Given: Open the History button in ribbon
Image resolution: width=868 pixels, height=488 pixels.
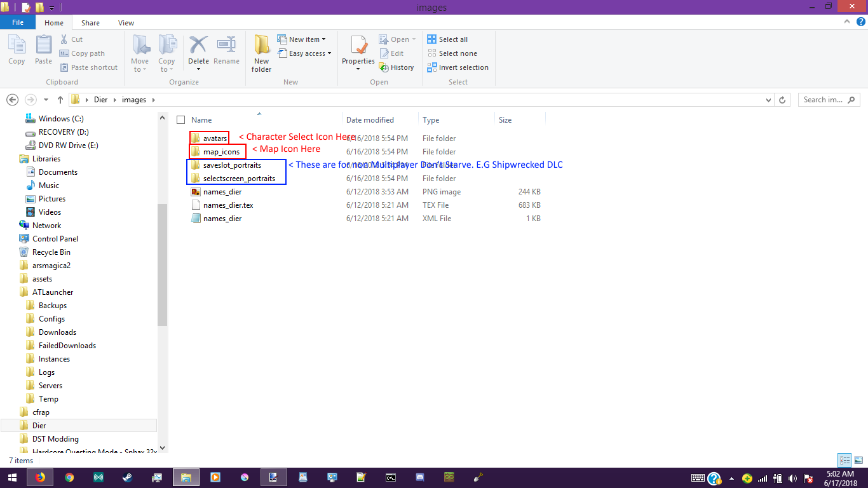Looking at the screenshot, I should point(397,67).
